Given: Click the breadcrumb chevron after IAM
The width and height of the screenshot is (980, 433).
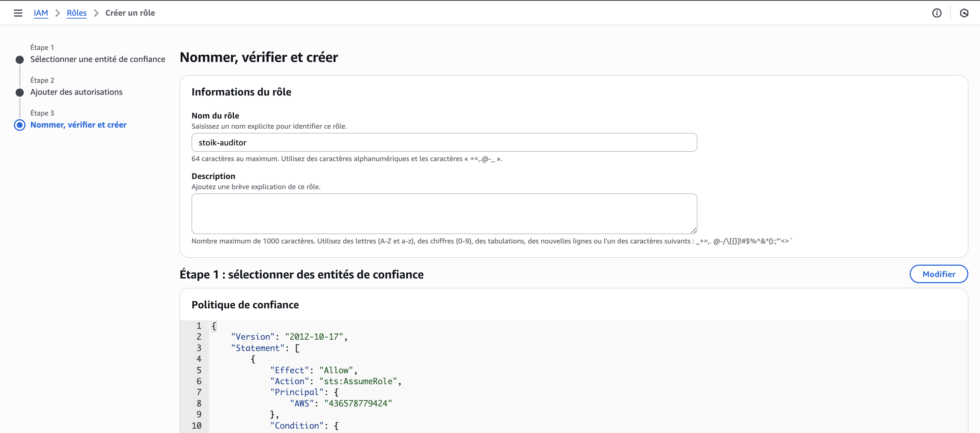Looking at the screenshot, I should (x=58, y=13).
